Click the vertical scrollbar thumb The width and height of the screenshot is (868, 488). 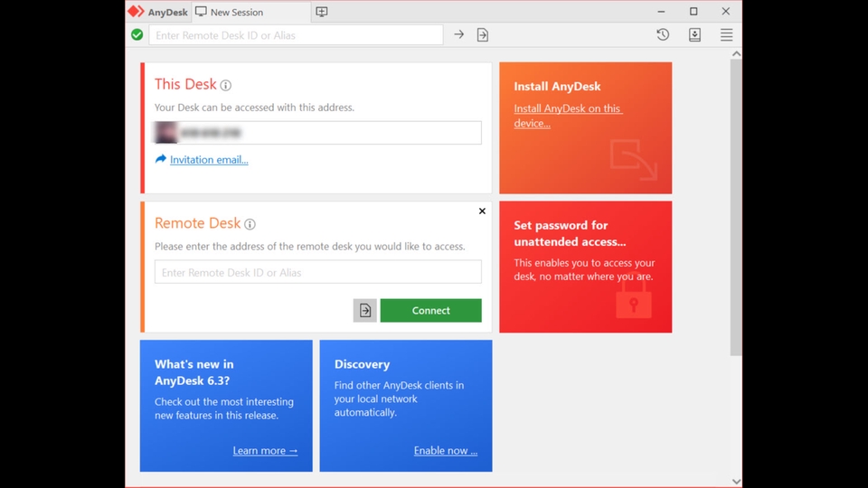pyautogui.click(x=736, y=208)
